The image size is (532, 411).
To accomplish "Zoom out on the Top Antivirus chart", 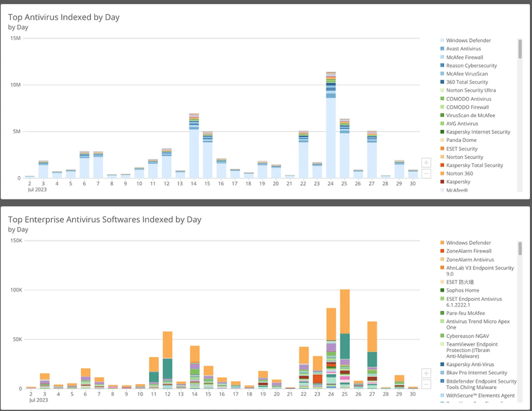I will 426,173.
